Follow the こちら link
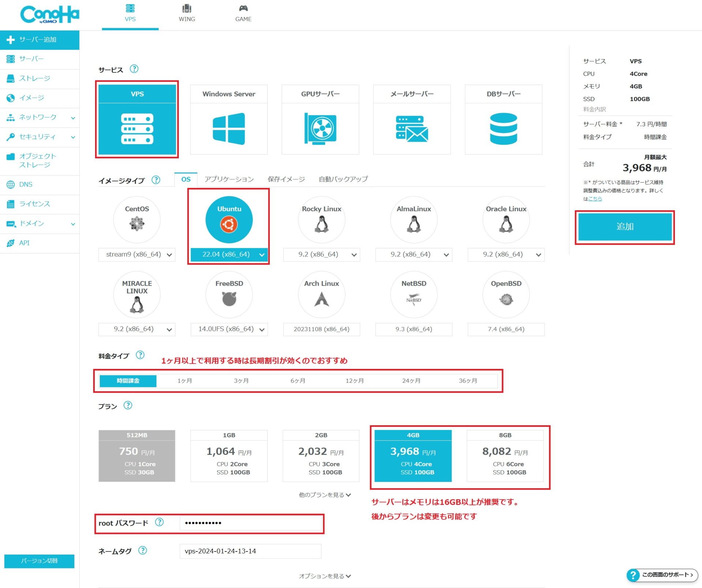 [595, 199]
